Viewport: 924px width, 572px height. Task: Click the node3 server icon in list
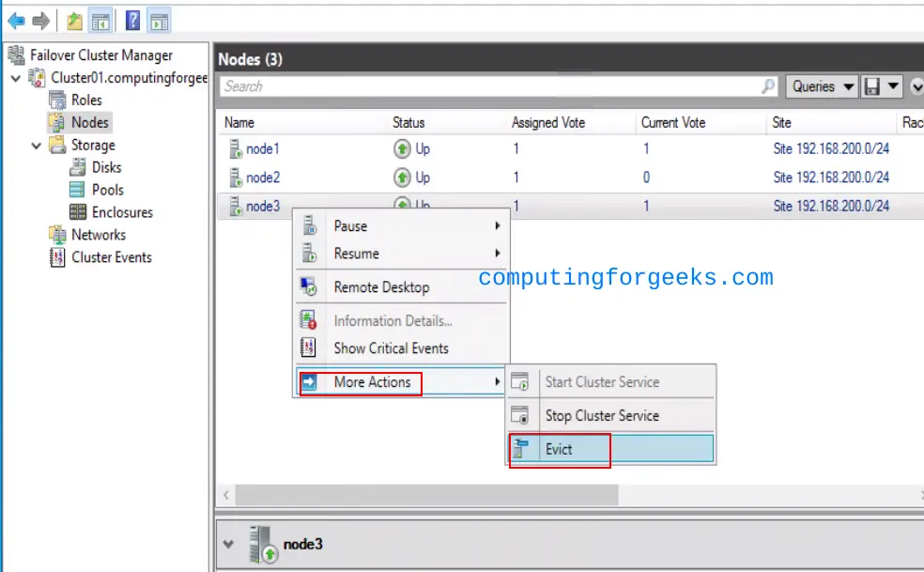tap(235, 206)
